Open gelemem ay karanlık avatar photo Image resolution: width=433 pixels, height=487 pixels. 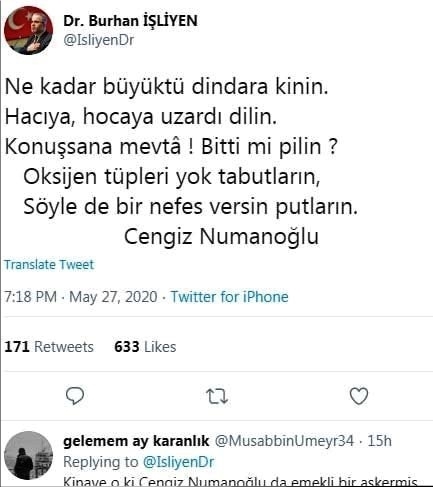coord(29,455)
